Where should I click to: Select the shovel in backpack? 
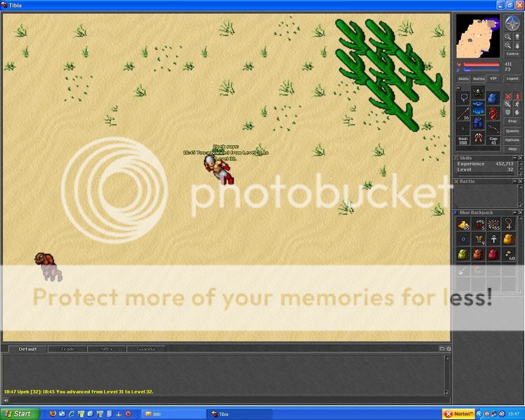[x=463, y=270]
